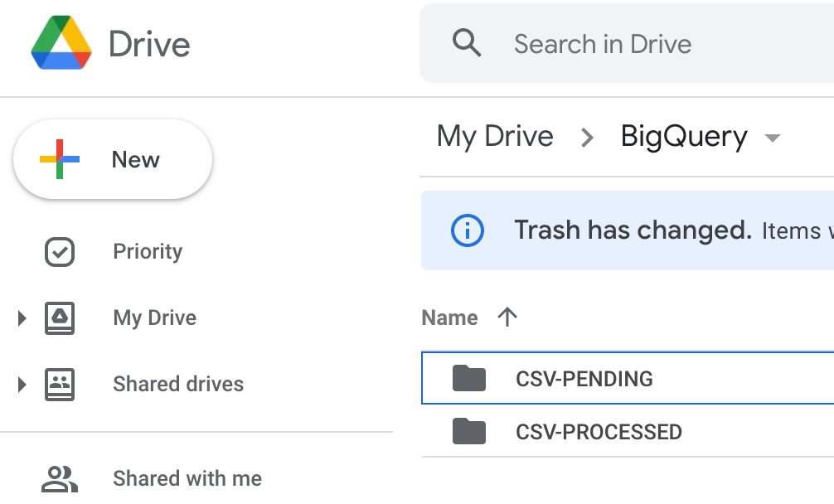The image size is (834, 504).
Task: Click the New button
Action: pos(113,159)
